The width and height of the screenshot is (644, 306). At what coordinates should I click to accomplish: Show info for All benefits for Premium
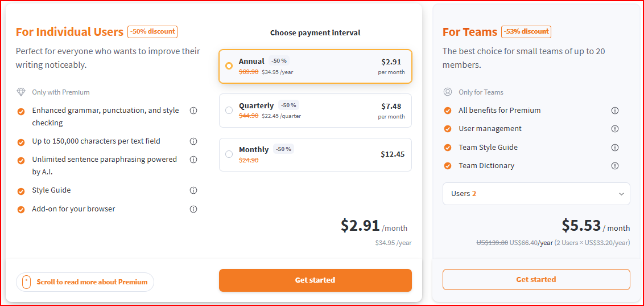(614, 111)
